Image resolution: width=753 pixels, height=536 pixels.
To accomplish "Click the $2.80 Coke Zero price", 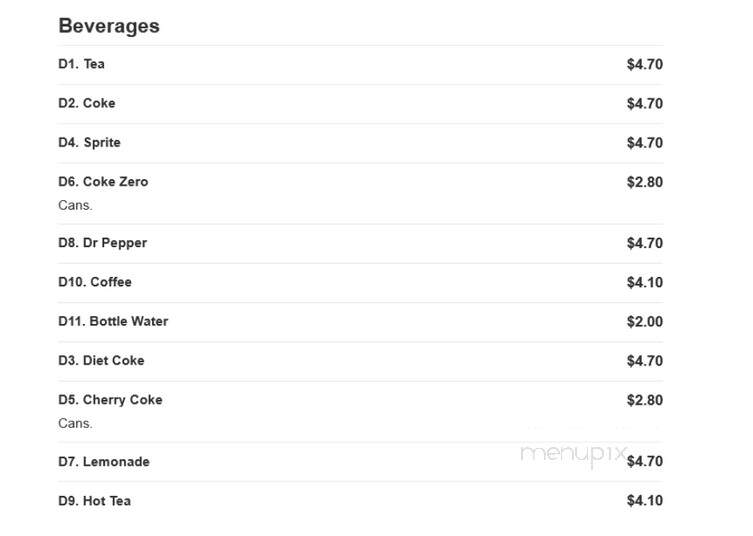I will point(644,183).
